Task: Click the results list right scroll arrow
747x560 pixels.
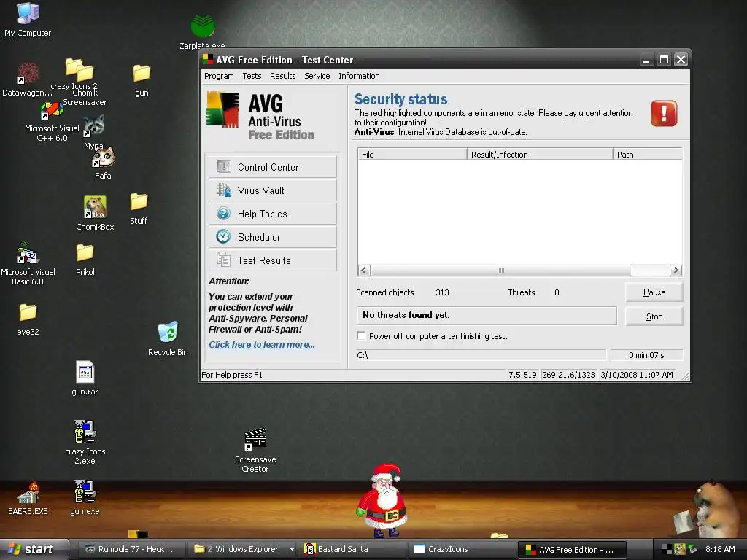Action: coord(675,271)
